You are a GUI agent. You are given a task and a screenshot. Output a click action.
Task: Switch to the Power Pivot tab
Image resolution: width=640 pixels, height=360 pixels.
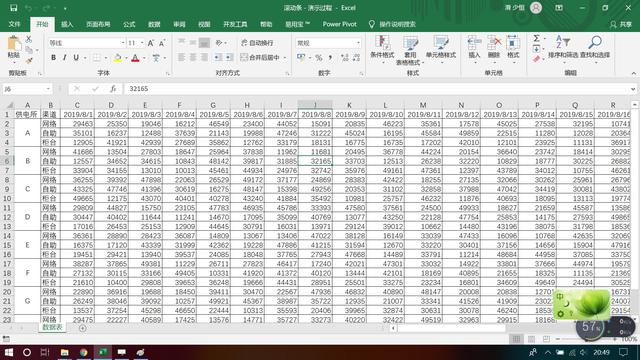pyautogui.click(x=340, y=24)
